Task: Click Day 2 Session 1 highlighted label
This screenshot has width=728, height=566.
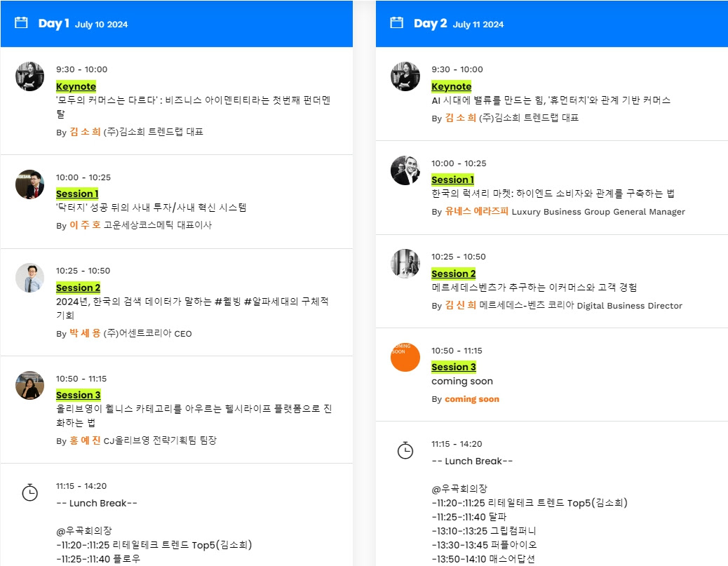Action: coord(452,180)
